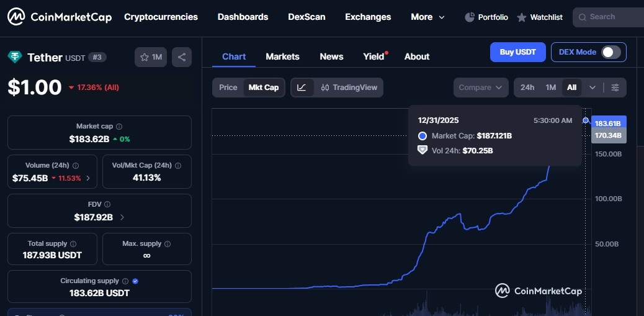Screen dimensions: 644x316
Task: Click the 187.93B USDT total supply value
Action: coord(52,256)
